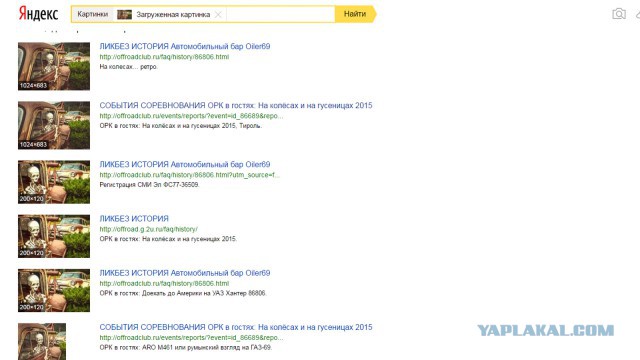Open Oiler69 title of 'На колесах... ретро' result

(x=185, y=46)
